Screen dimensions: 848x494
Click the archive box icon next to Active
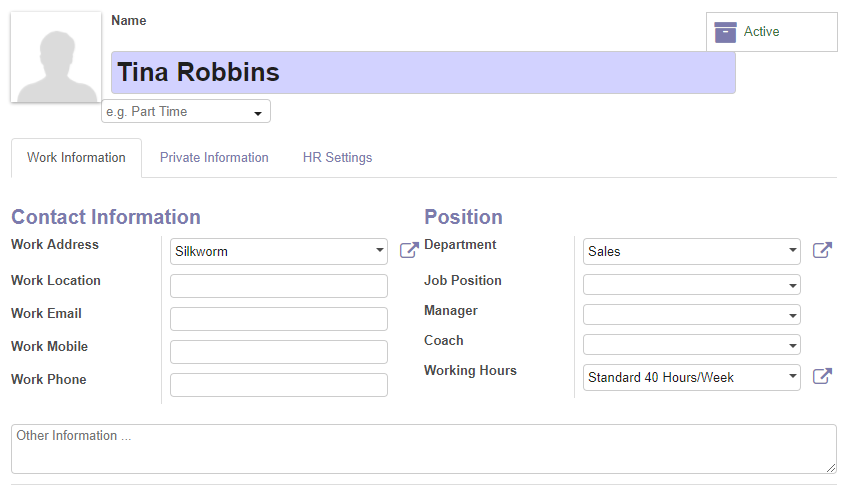[x=725, y=32]
